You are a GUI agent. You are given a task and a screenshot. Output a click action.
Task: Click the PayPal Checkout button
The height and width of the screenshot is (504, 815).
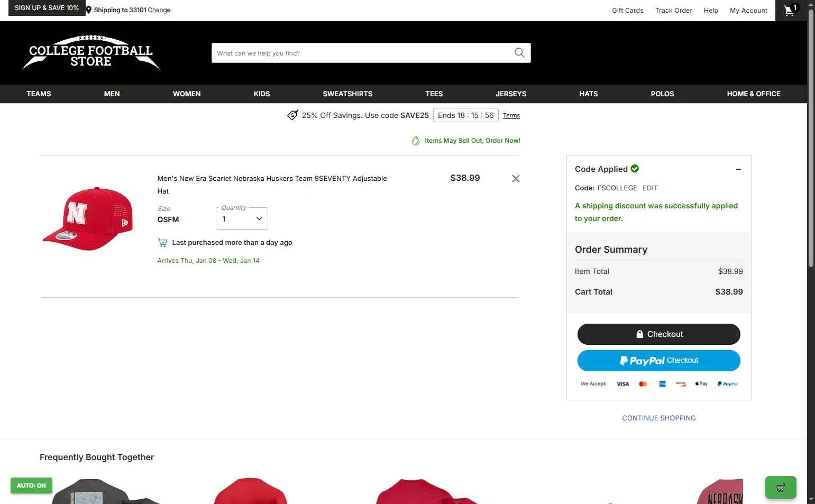tap(659, 361)
